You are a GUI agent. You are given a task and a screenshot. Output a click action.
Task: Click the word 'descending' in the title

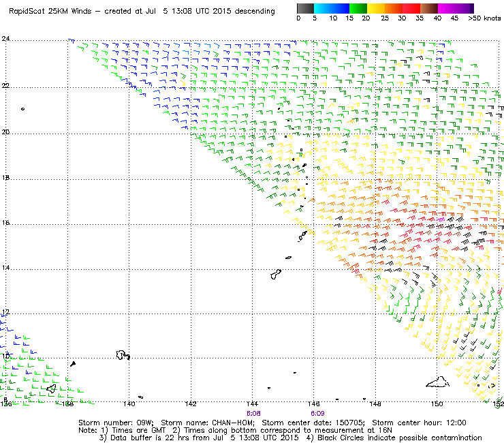point(255,12)
